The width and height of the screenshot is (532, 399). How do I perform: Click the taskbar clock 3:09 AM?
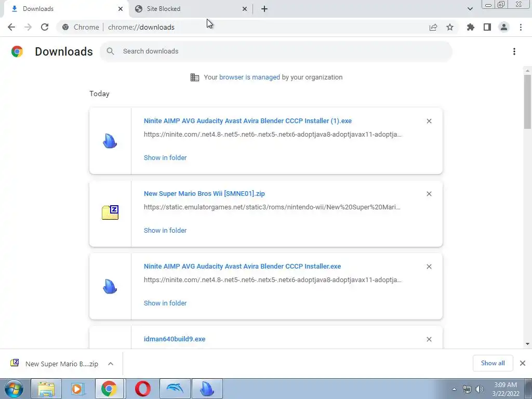[x=506, y=389]
